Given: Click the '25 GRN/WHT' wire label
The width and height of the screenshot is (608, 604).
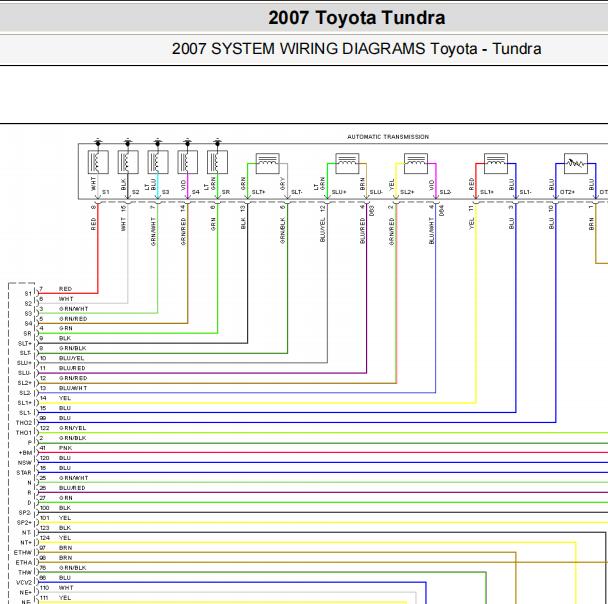Looking at the screenshot, I should click(x=64, y=478).
